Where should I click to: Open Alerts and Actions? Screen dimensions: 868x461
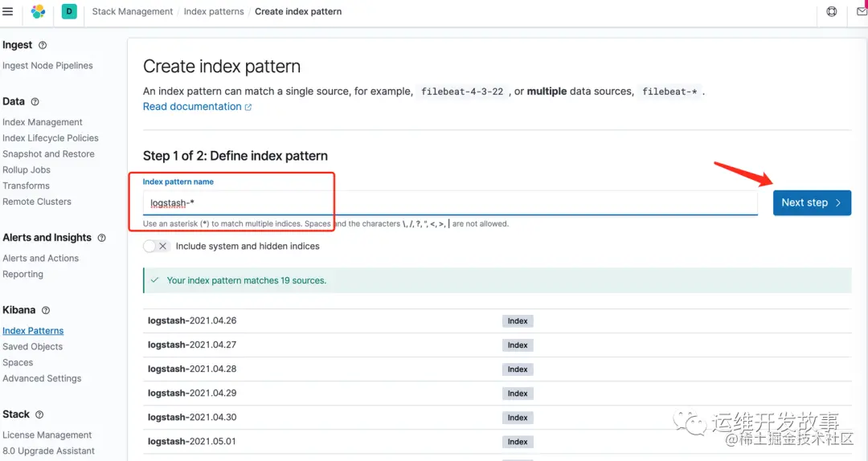(x=40, y=258)
